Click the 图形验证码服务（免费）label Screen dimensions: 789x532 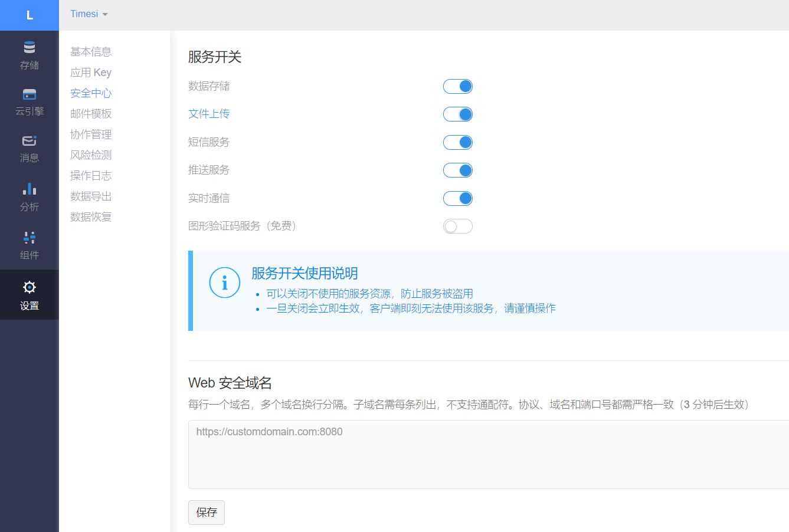[244, 226]
